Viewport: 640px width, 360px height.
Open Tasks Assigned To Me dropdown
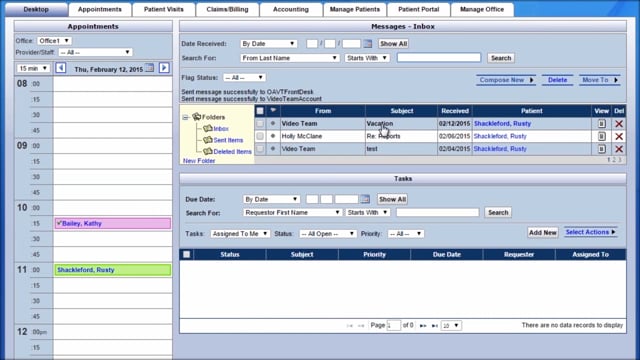[x=240, y=233]
